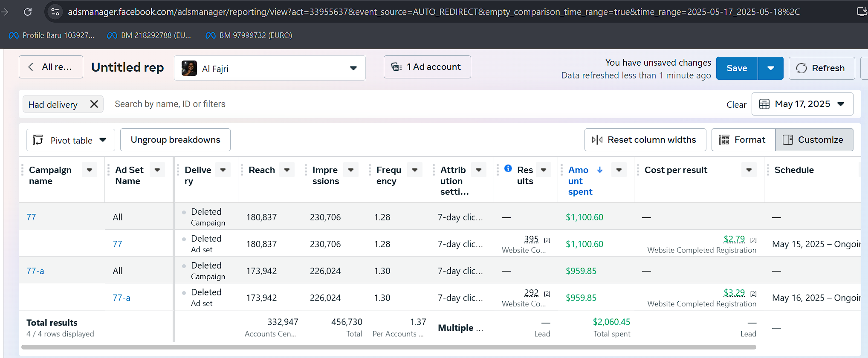Click Ungroup breakdowns
The image size is (868, 358).
(175, 140)
